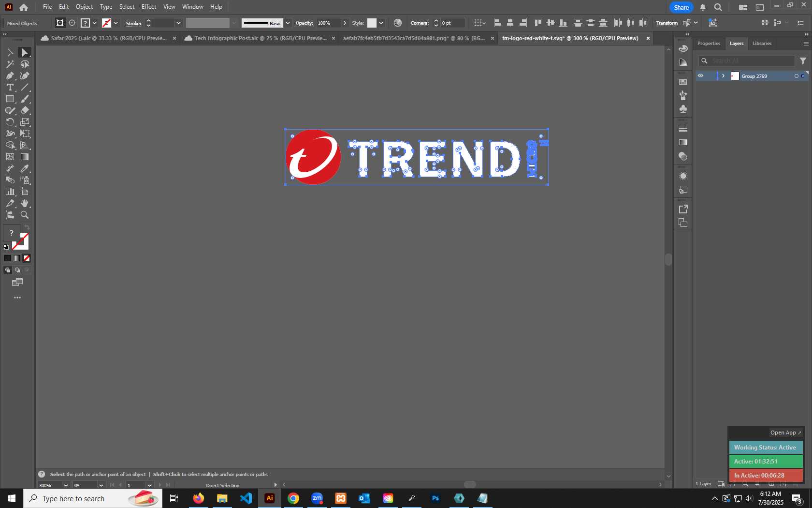Open the search icon in top bar
This screenshot has width=812, height=508.
click(718, 7)
